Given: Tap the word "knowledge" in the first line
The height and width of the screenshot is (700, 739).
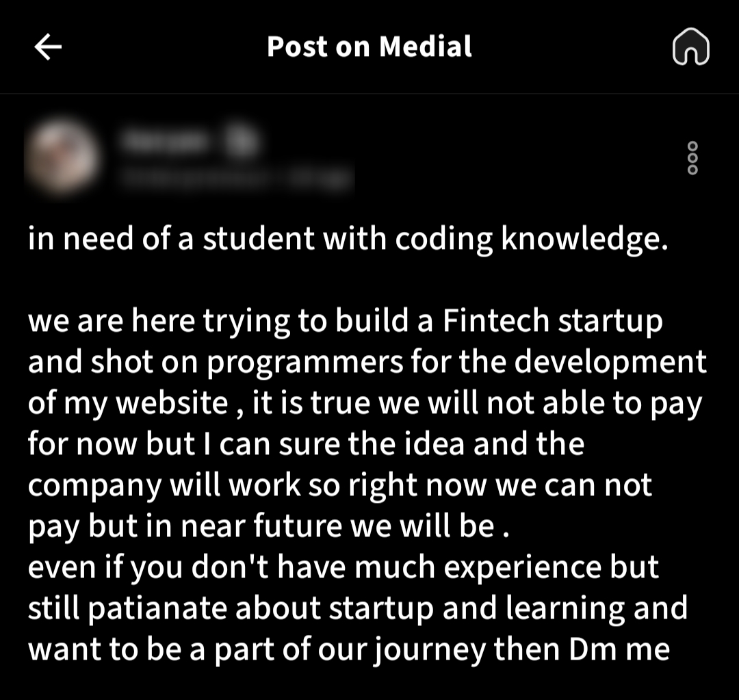Looking at the screenshot, I should click(583, 239).
